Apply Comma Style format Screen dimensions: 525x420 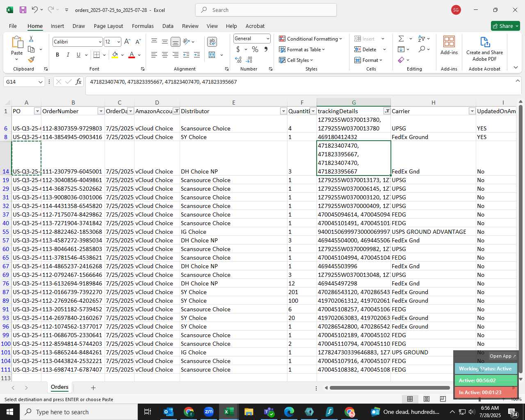point(266,49)
